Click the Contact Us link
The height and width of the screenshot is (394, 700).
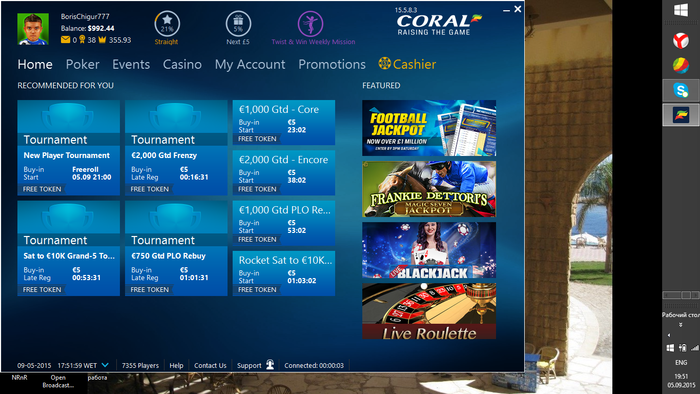click(x=210, y=365)
